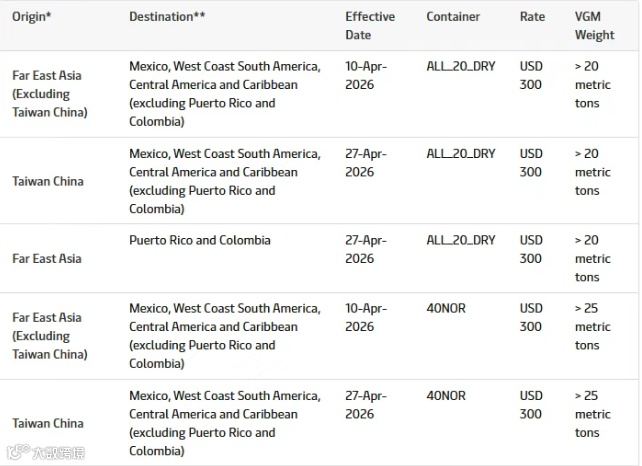
Task: Click the Container column header
Action: pyautogui.click(x=453, y=17)
